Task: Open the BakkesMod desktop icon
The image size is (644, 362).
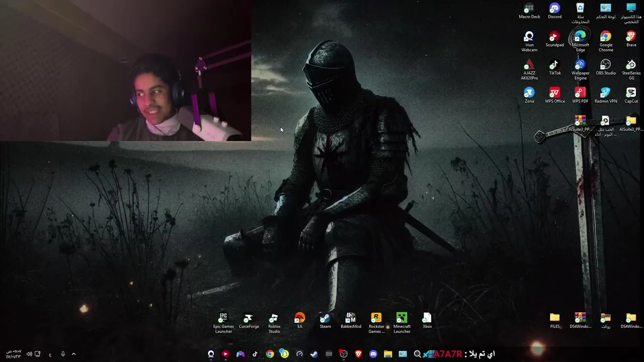Action: pyautogui.click(x=351, y=321)
